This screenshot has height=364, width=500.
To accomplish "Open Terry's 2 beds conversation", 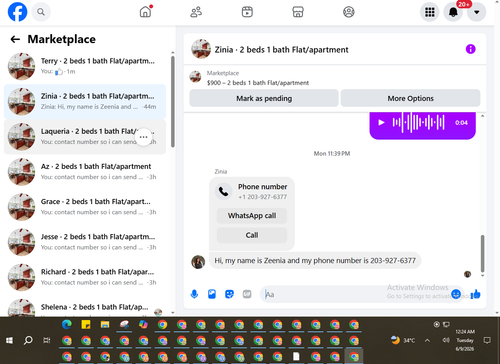I will [85, 66].
